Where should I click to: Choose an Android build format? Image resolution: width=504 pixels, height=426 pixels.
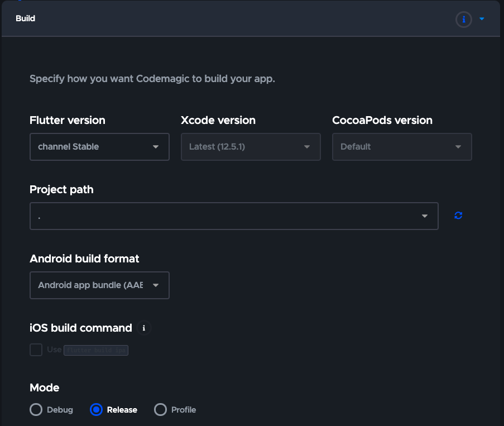point(99,285)
